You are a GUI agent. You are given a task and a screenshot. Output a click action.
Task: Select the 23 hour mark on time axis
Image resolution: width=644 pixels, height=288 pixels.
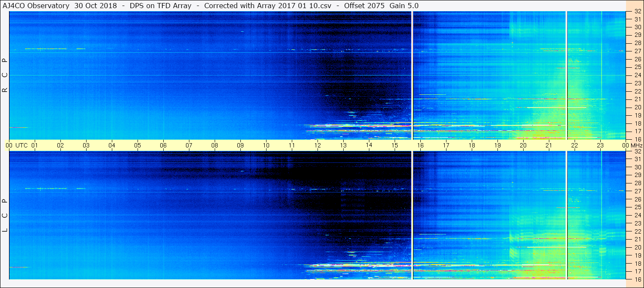(600, 145)
